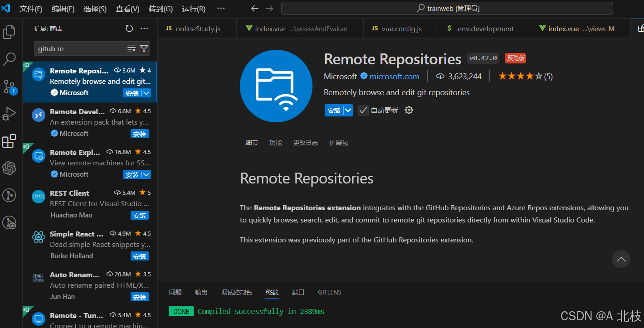Expand the install dropdown in the details page

coord(348,110)
